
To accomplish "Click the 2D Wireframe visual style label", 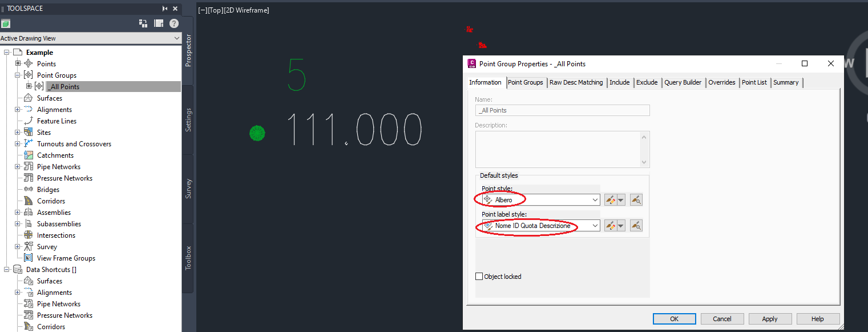I will click(x=247, y=10).
